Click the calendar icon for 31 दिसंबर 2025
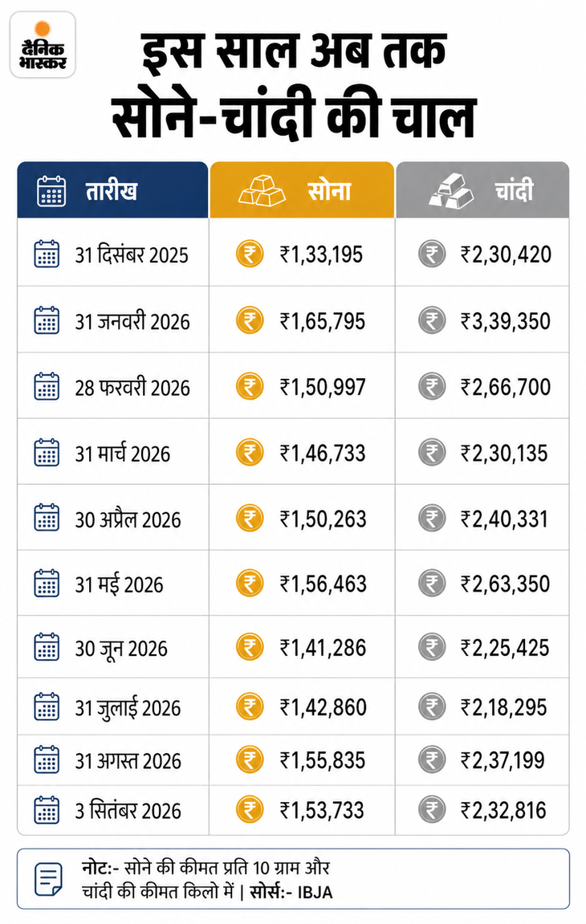Image resolution: width=586 pixels, height=924 pixels. click(47, 254)
